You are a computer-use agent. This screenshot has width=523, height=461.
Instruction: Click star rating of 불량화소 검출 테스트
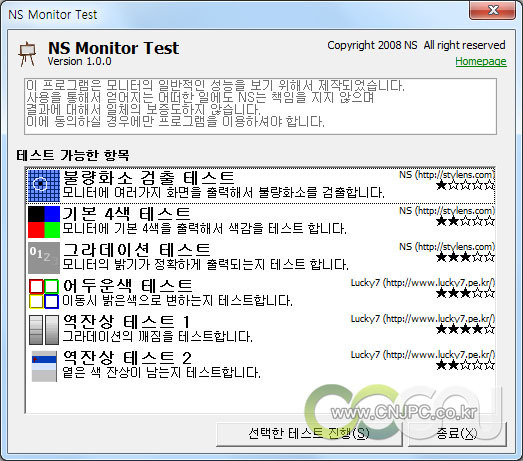465,185
